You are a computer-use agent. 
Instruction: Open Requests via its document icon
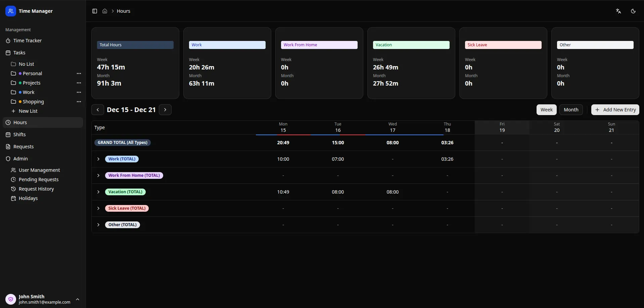pos(8,147)
